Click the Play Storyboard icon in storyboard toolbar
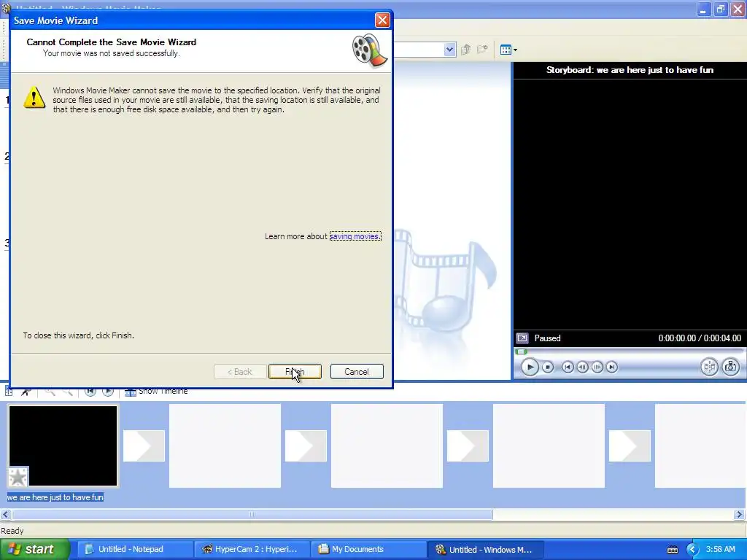The width and height of the screenshot is (747, 560). [x=108, y=392]
